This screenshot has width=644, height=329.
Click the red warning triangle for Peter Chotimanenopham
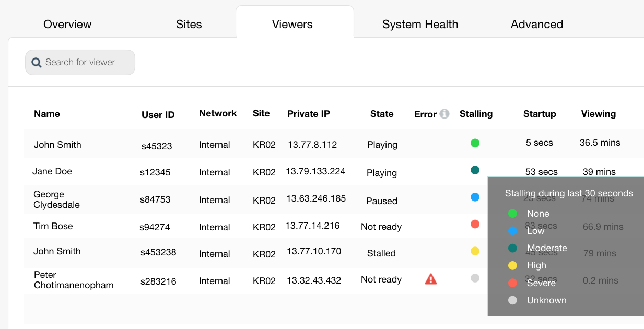tap(431, 279)
